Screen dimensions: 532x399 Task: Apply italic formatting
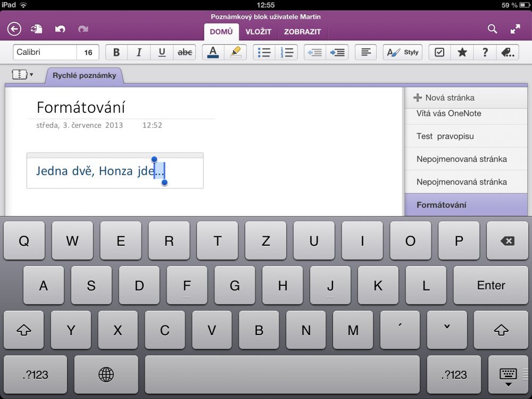(138, 52)
